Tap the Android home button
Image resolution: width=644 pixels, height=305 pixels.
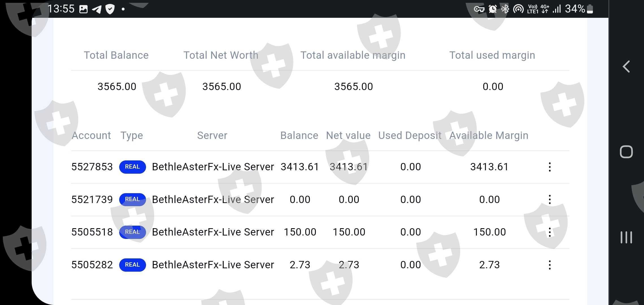(626, 152)
